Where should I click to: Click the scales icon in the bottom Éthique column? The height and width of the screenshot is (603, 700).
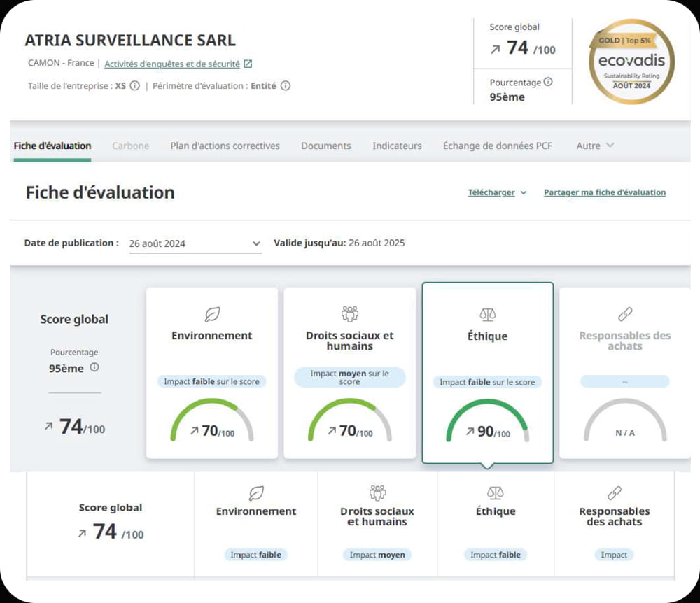496,493
